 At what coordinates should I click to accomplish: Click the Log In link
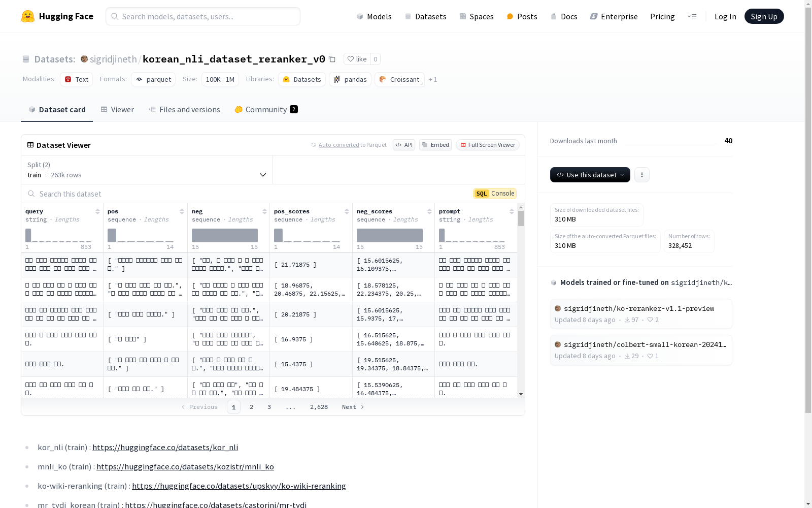pyautogui.click(x=725, y=16)
